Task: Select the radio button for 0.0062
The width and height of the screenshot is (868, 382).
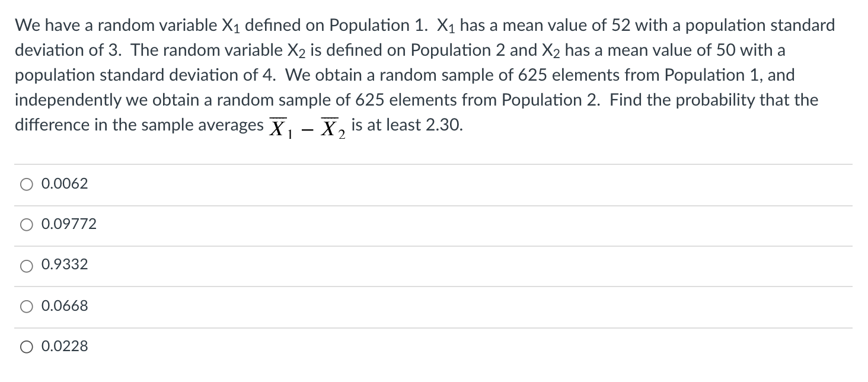Action: (26, 184)
